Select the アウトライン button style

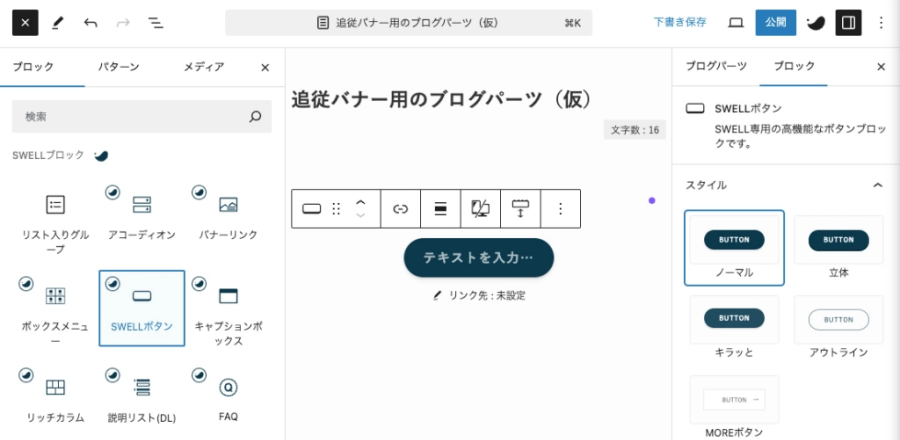click(x=839, y=327)
